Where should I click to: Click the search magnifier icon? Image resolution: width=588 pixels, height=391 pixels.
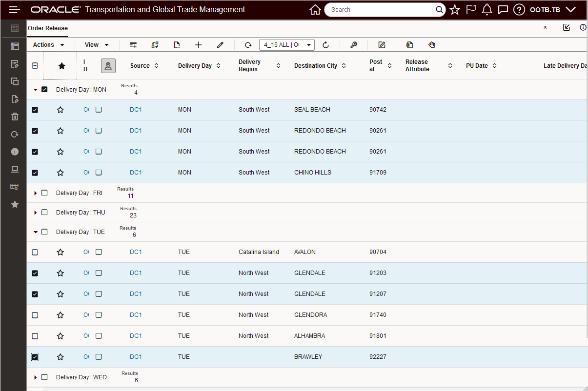coord(439,10)
